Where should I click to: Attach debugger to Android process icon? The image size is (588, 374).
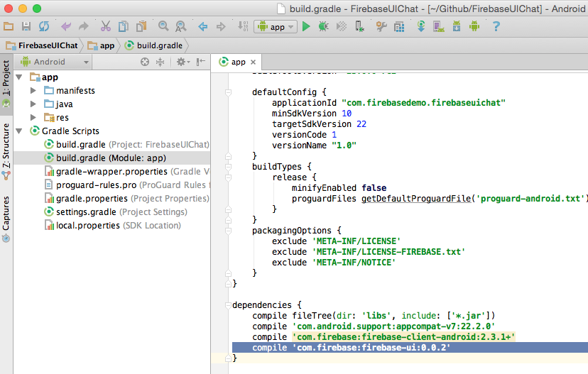click(x=359, y=26)
